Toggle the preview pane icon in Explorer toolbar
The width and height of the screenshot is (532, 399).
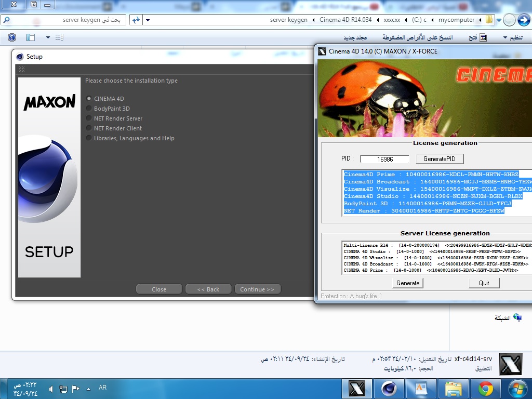[x=31, y=37]
